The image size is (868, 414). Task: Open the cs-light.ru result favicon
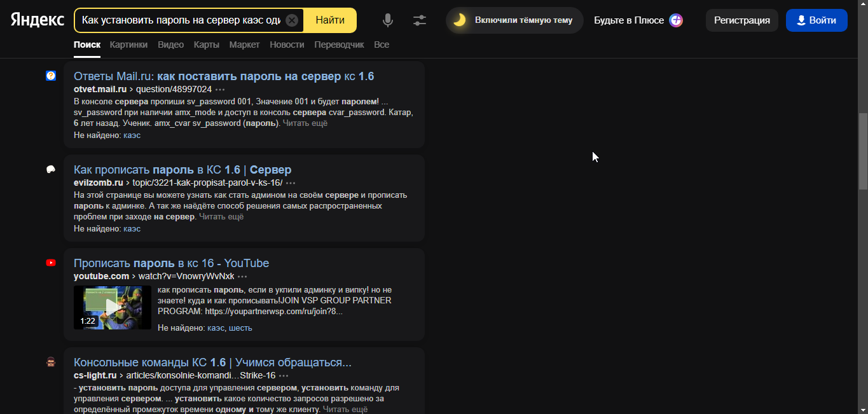tap(51, 362)
